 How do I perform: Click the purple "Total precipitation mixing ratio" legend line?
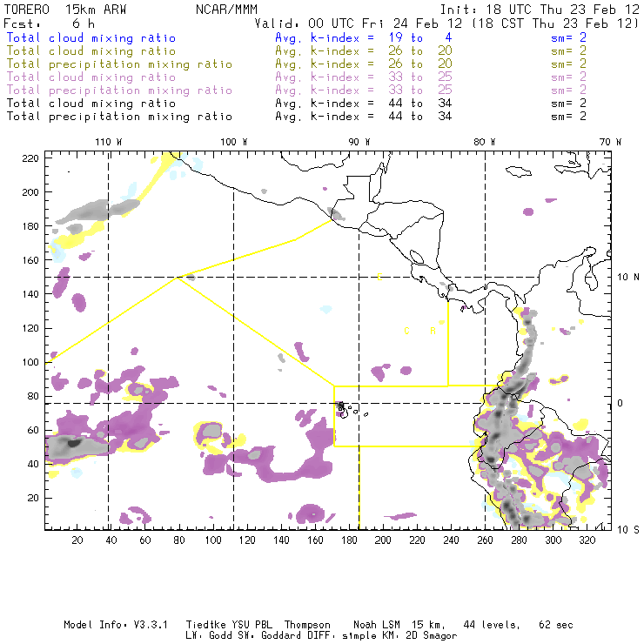tap(119, 91)
